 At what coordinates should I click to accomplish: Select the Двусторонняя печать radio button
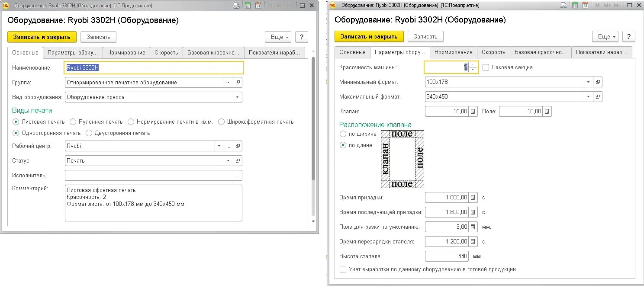89,133
